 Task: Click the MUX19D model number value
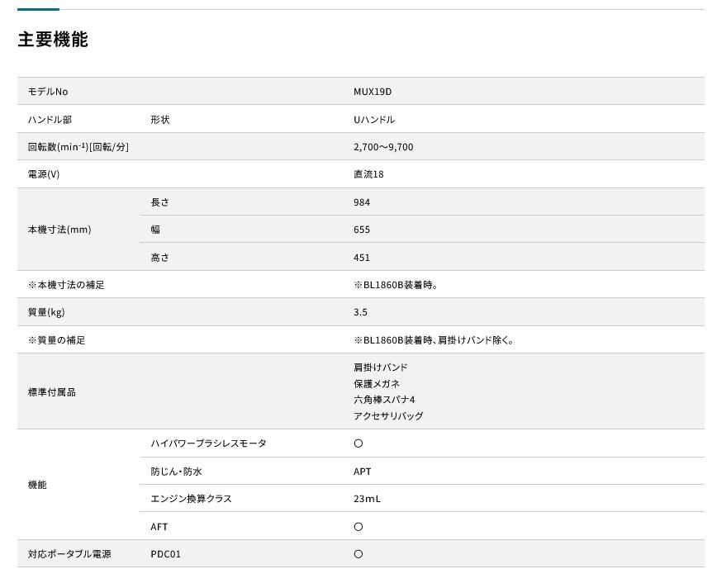click(373, 92)
